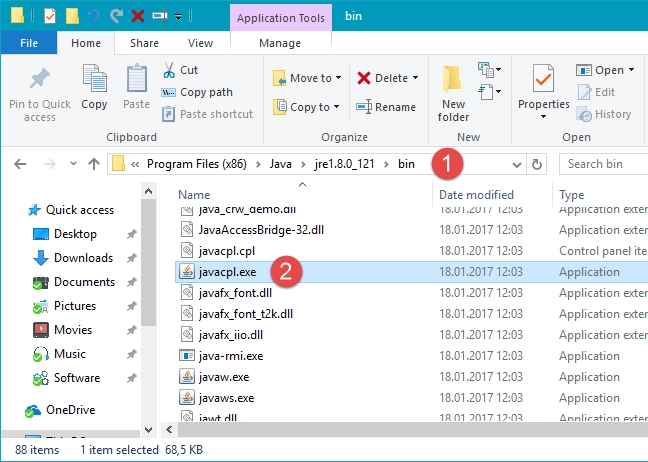This screenshot has height=462, width=648.
Task: Click Open in the Open group
Action: [600, 70]
